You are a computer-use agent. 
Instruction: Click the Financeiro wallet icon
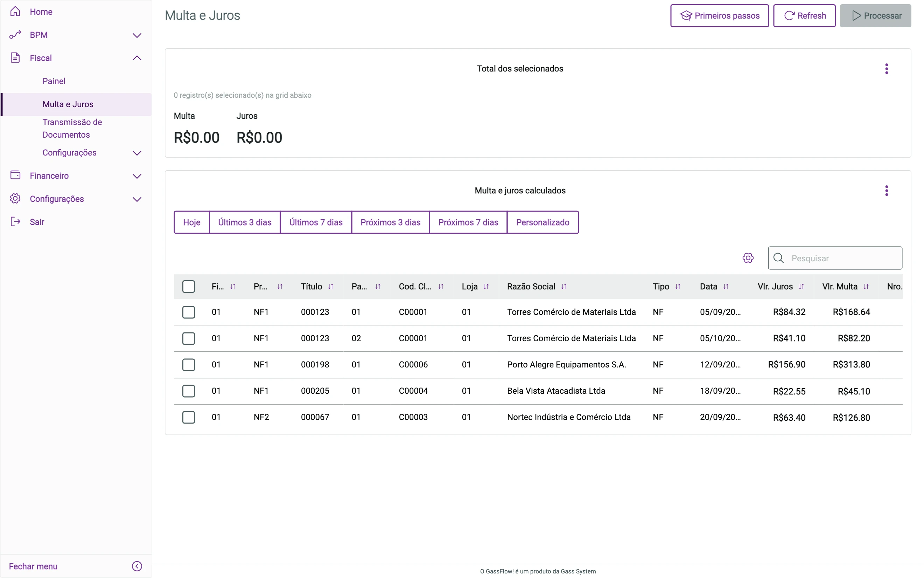15,175
